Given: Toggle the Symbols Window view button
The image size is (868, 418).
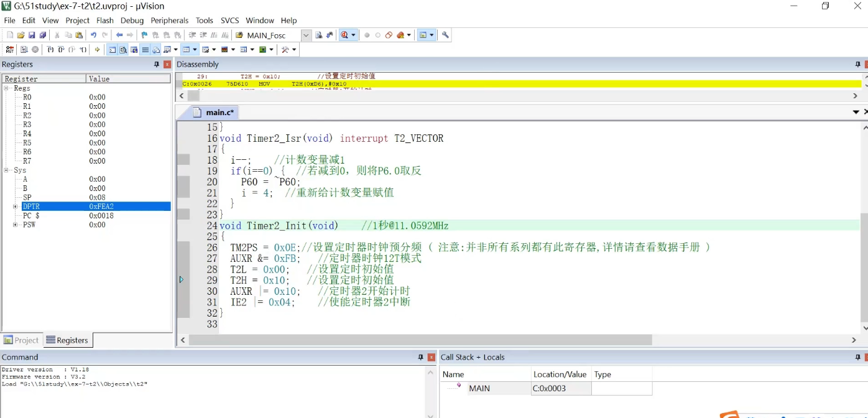Looking at the screenshot, I should pyautogui.click(x=134, y=50).
